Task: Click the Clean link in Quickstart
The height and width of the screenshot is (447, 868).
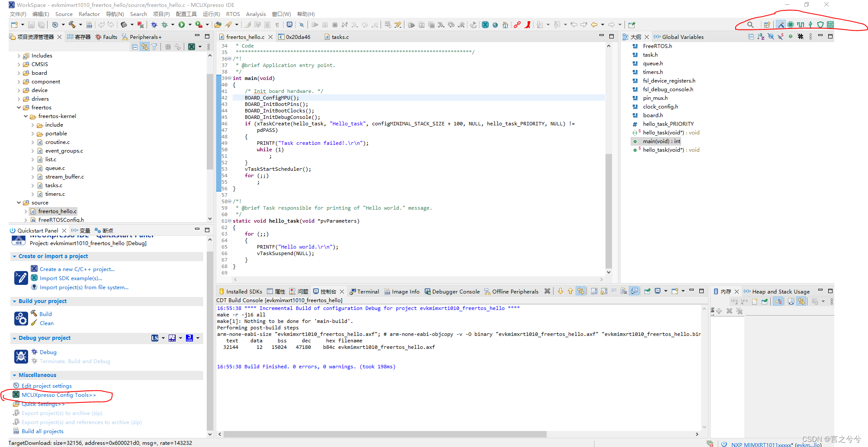Action: [x=47, y=323]
